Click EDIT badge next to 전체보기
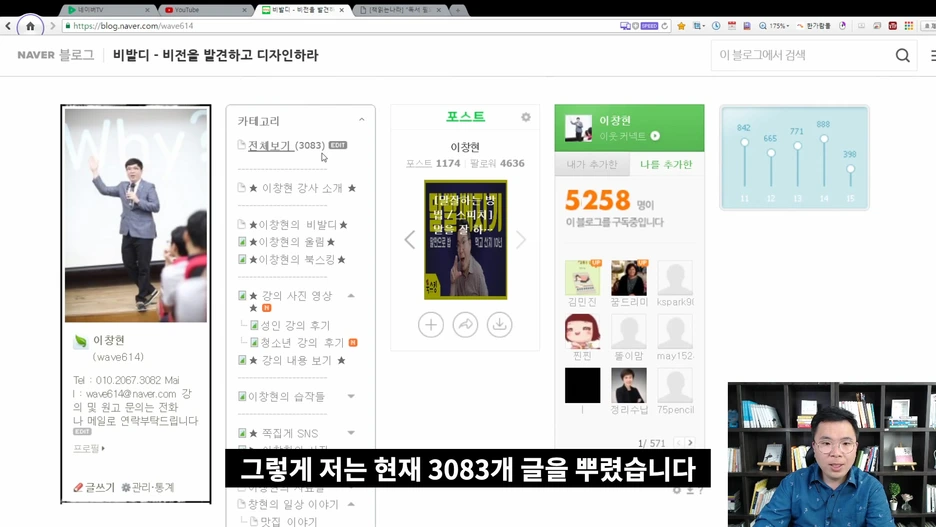 (x=338, y=145)
